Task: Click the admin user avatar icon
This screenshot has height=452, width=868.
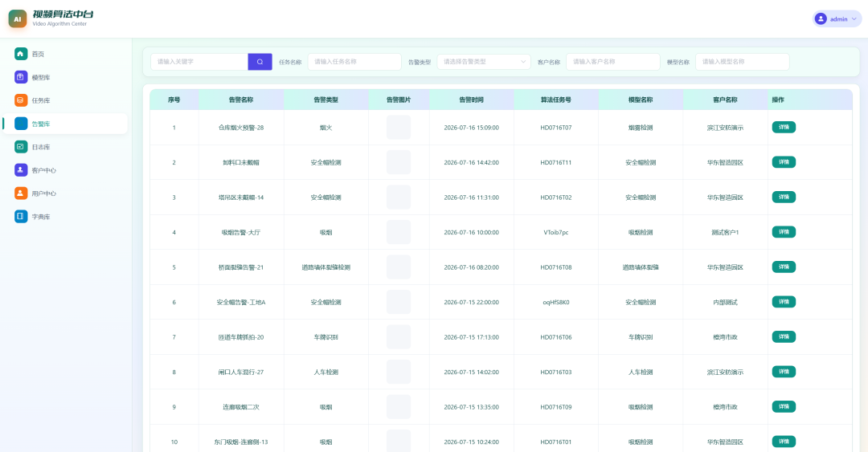Action: pos(821,18)
